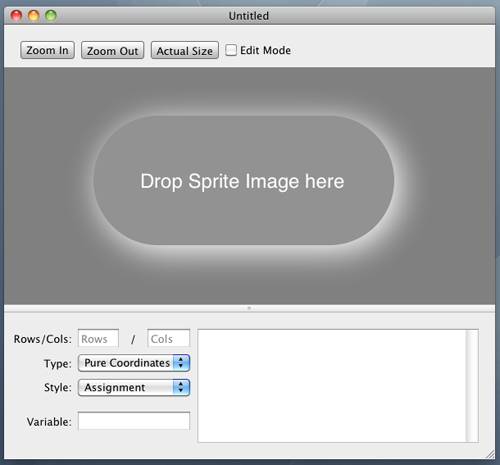The height and width of the screenshot is (465, 500).
Task: Click the window resize grip corner
Action: coord(490,454)
